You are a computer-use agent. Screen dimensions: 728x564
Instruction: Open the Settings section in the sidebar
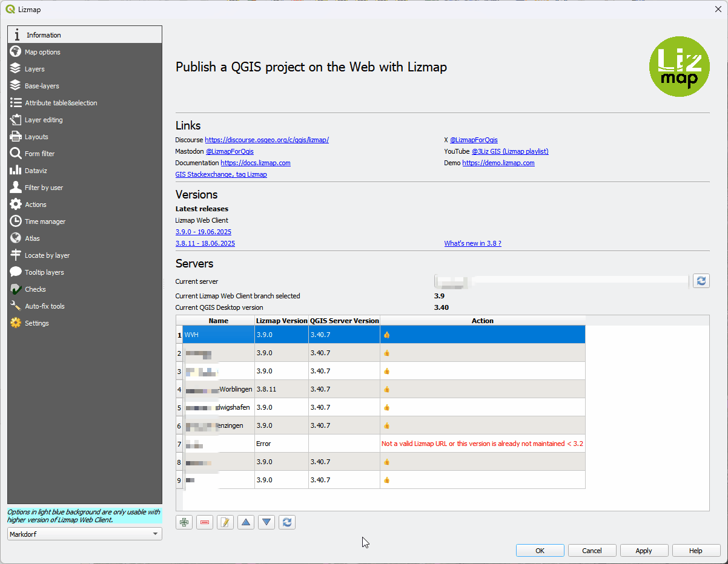85,323
